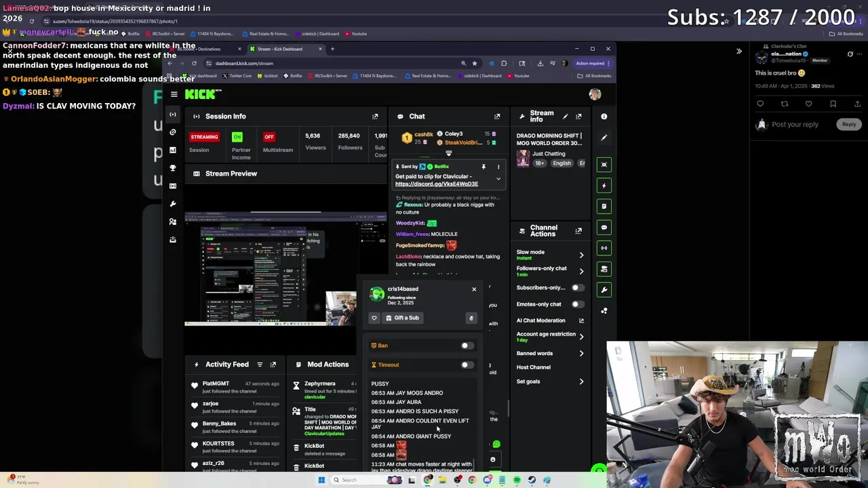Expand Account age restriction options
This screenshot has height=488, width=868.
[x=581, y=337]
